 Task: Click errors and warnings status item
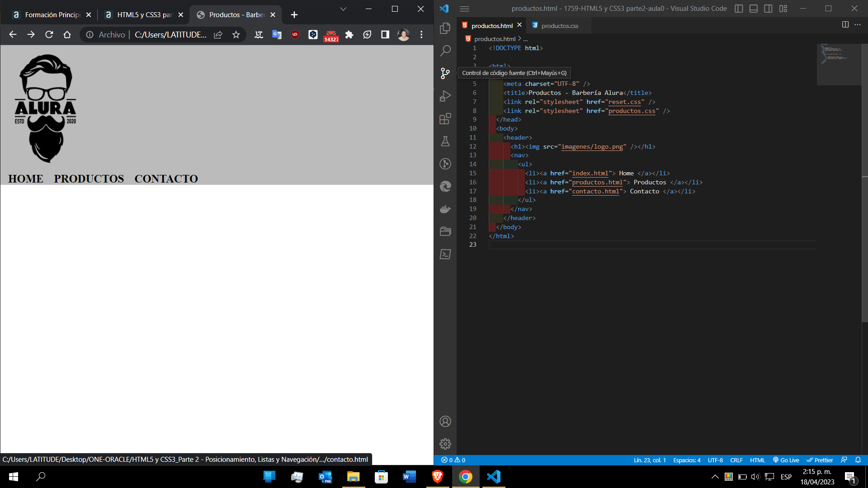[x=453, y=460]
